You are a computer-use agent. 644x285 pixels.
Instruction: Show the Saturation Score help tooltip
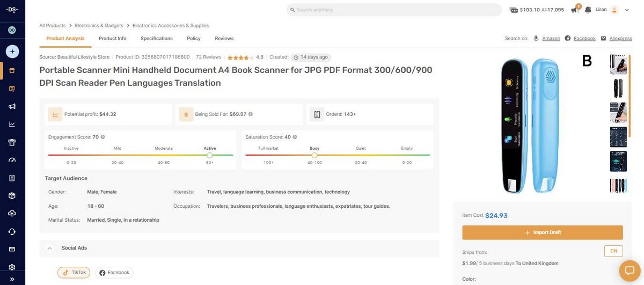[295, 137]
